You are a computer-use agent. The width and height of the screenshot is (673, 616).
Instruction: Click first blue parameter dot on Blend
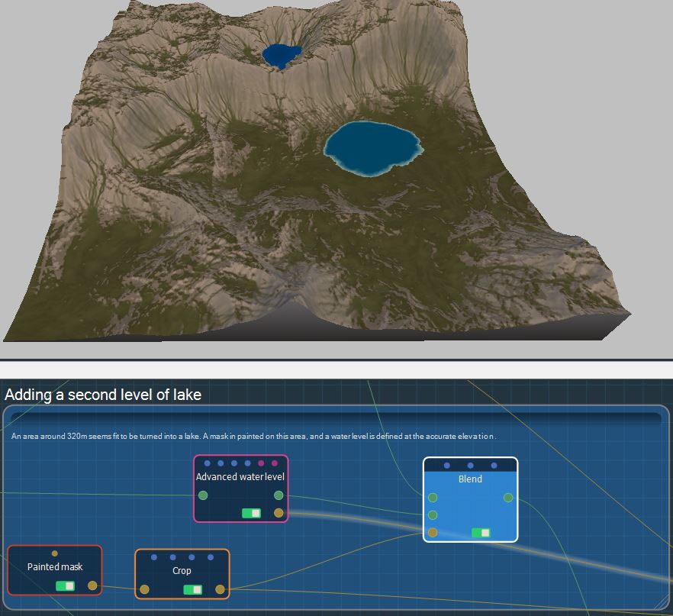447,466
